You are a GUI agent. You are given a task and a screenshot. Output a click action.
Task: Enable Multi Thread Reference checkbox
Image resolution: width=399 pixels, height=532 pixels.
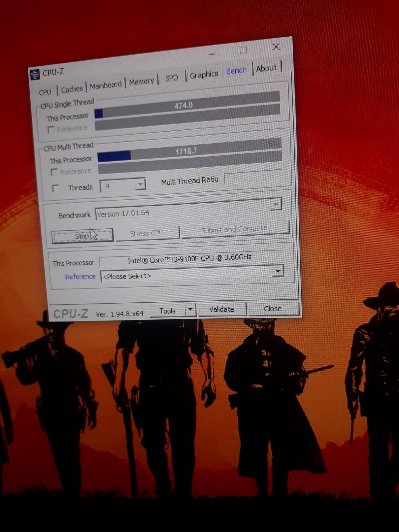[x=54, y=172]
